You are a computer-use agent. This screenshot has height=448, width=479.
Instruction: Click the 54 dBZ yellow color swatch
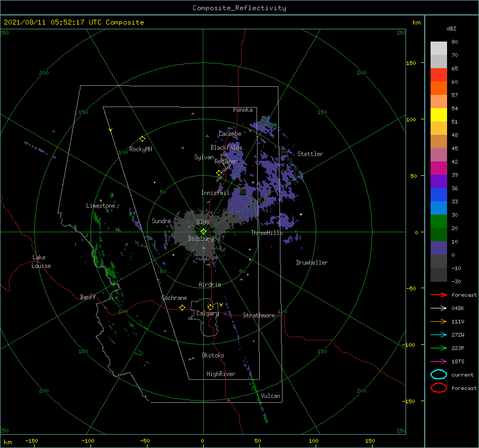click(x=439, y=115)
